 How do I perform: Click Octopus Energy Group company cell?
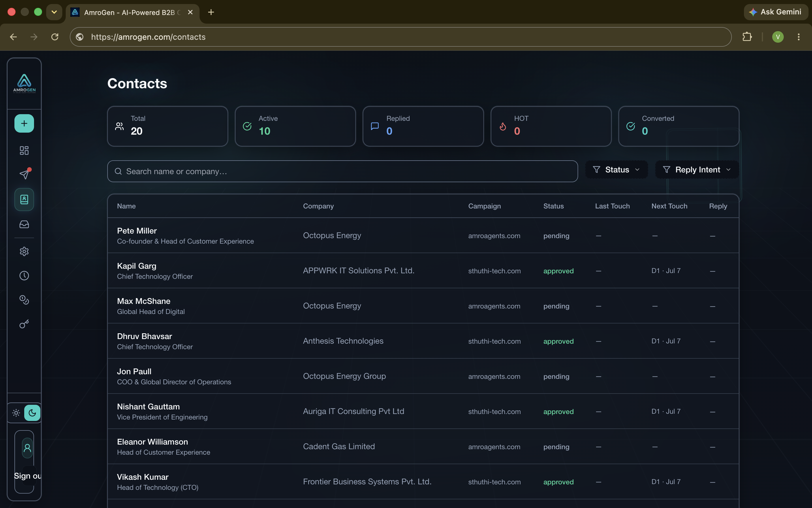pyautogui.click(x=344, y=376)
